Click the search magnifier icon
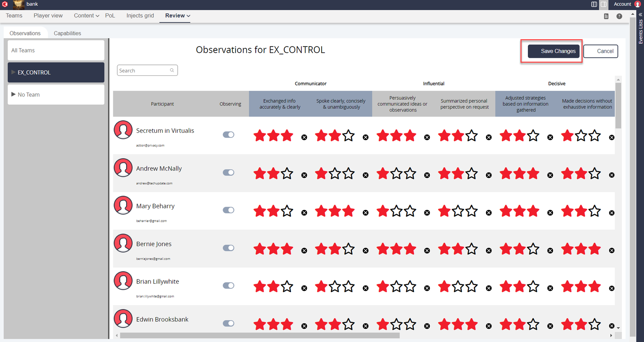Image resolution: width=644 pixels, height=342 pixels. pyautogui.click(x=172, y=70)
